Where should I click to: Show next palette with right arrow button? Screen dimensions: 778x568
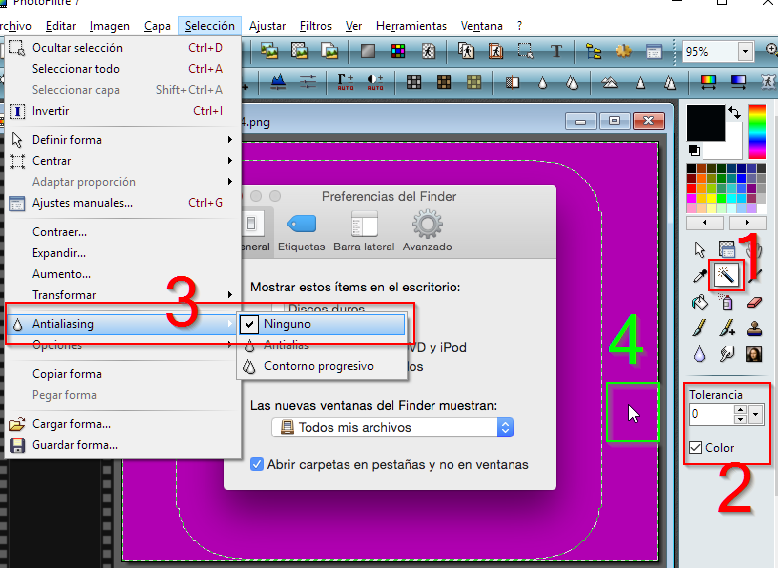[748, 223]
